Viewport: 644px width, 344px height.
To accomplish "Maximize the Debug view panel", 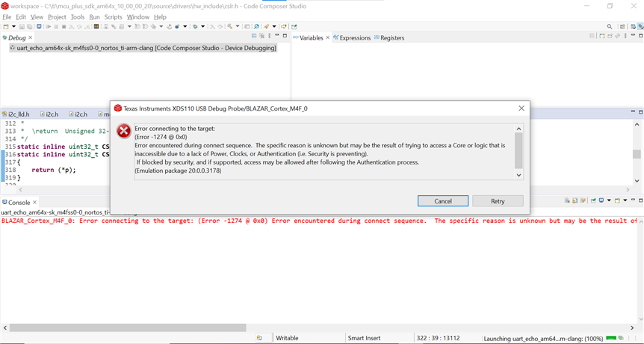I will (285, 36).
